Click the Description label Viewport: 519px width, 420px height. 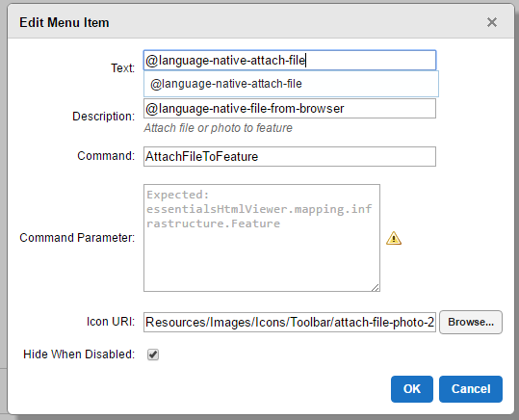[104, 117]
